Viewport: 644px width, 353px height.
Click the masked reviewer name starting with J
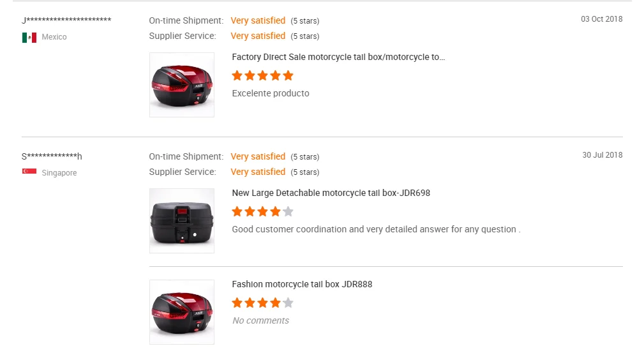(x=66, y=20)
